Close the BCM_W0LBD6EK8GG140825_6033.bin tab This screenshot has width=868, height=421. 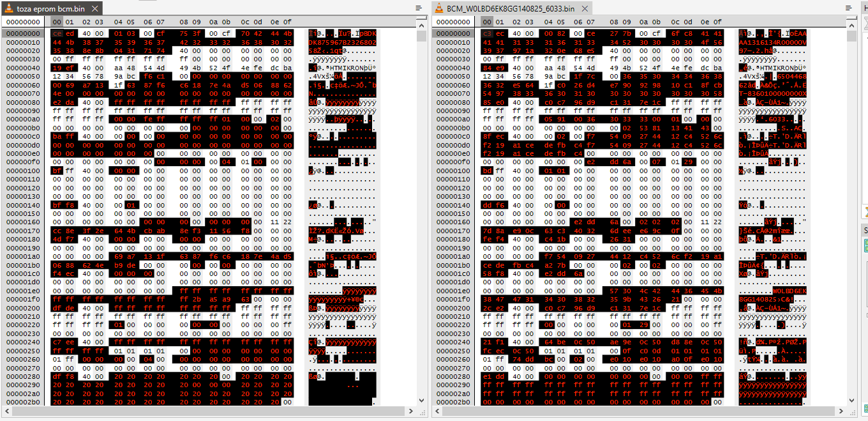click(584, 8)
